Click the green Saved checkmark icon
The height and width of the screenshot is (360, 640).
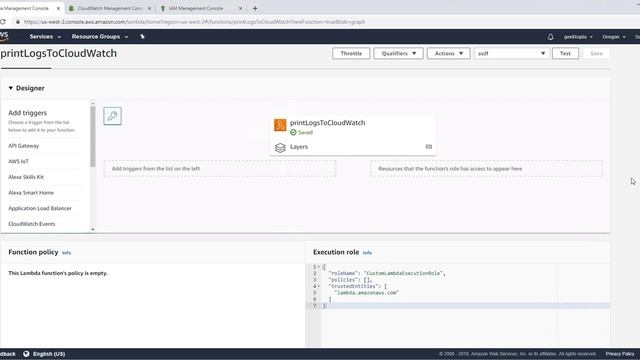(x=293, y=133)
